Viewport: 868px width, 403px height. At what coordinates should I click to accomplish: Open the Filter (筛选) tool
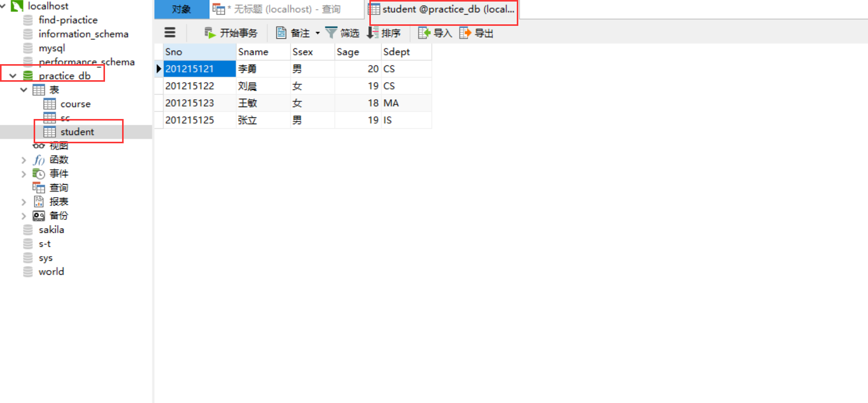pos(342,33)
